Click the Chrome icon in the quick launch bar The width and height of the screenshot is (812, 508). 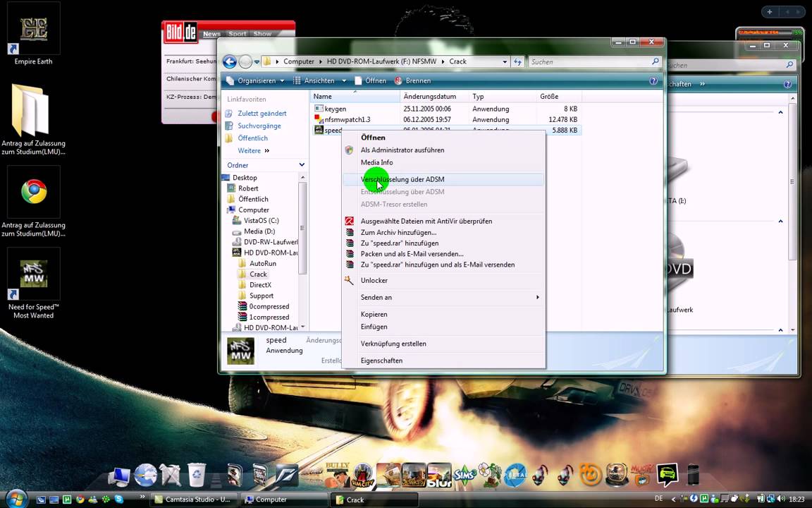coord(80,500)
